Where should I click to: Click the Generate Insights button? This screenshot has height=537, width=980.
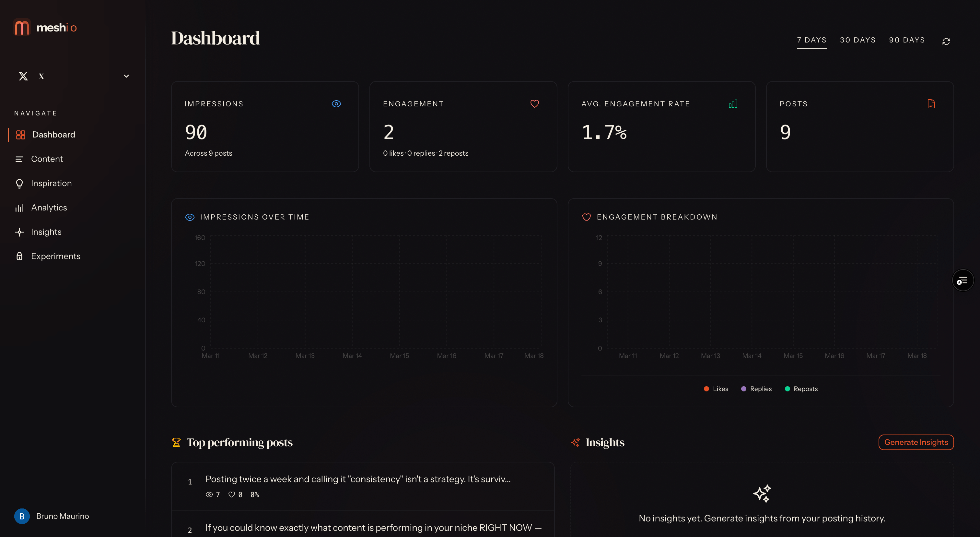point(916,442)
